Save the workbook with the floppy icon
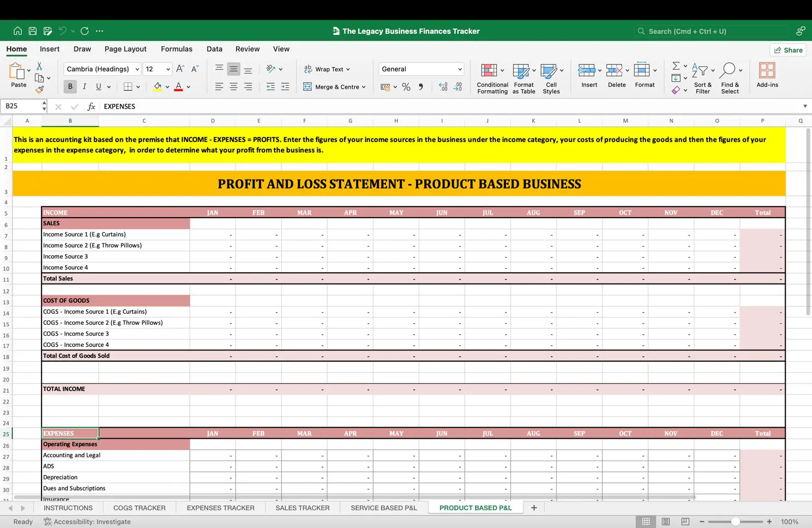This screenshot has width=812, height=528. pyautogui.click(x=32, y=31)
